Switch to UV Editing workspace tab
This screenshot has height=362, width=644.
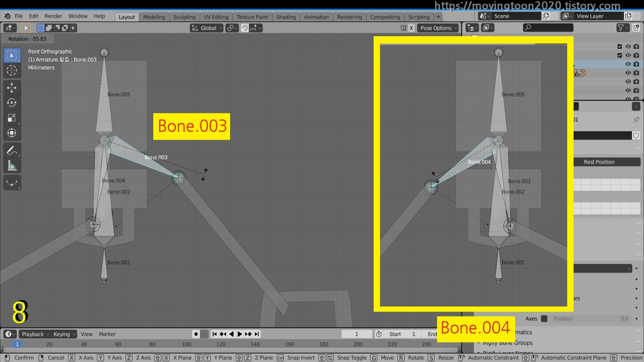click(x=216, y=17)
